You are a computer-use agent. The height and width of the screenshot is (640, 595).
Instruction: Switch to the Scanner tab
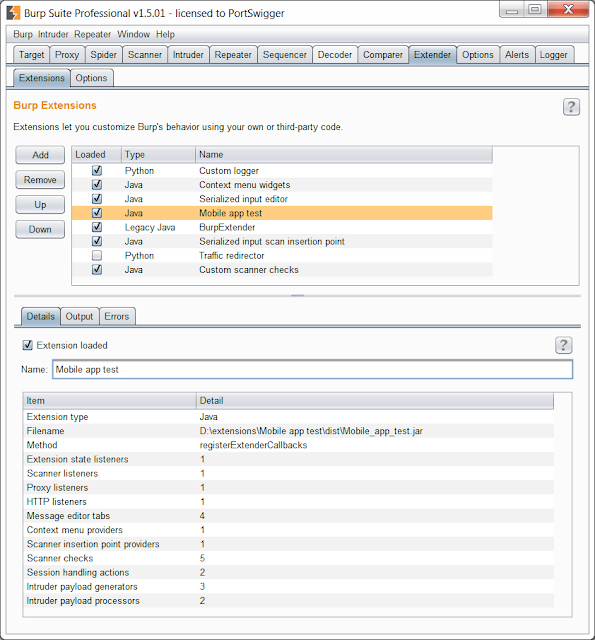click(145, 55)
